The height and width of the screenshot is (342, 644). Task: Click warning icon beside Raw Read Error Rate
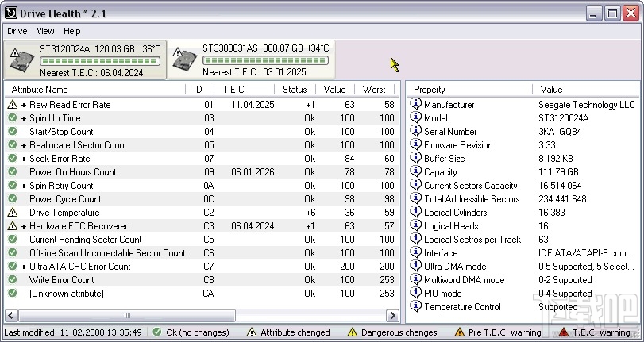(12, 105)
